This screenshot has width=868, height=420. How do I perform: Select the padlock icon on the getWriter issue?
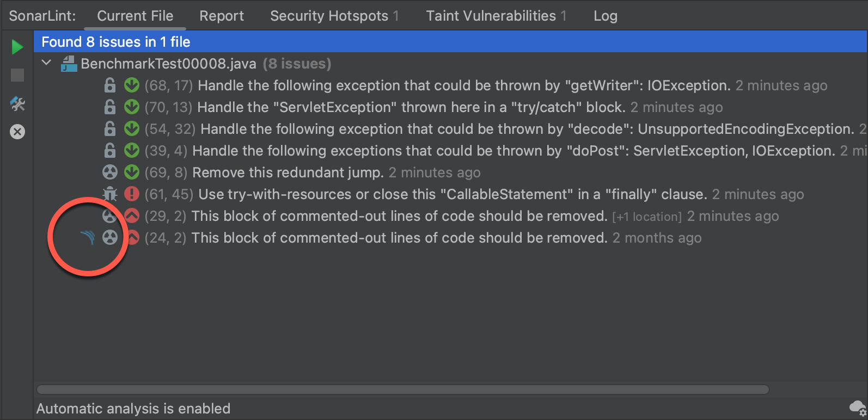[x=110, y=85]
